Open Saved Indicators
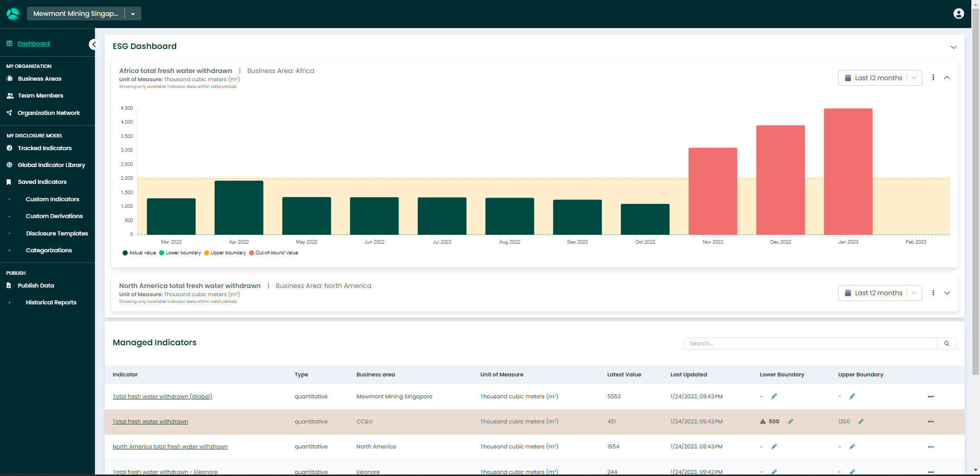Screen dimensions: 980x476 coord(42,181)
